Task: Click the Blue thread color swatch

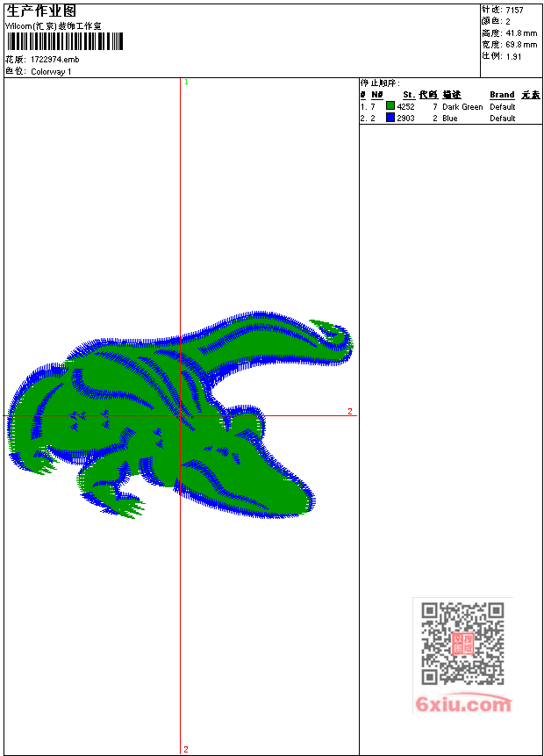Action: click(390, 118)
